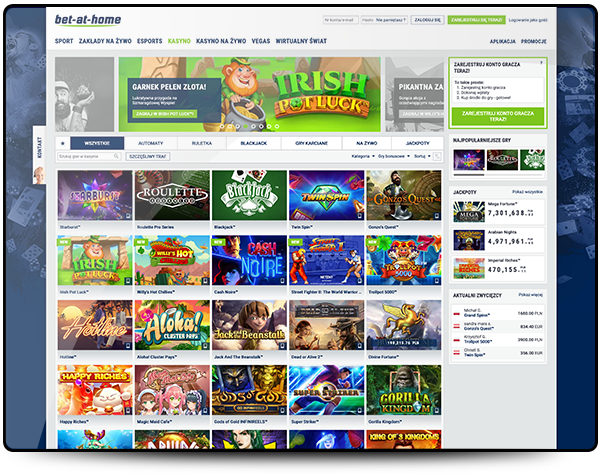The height and width of the screenshot is (474, 600).
Task: Open the favorites star tab
Action: coord(63,143)
